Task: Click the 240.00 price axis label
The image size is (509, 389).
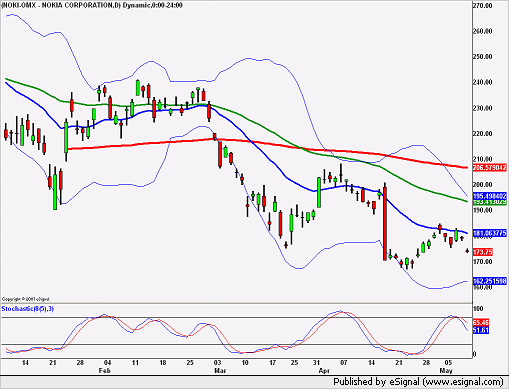Action: (x=482, y=82)
